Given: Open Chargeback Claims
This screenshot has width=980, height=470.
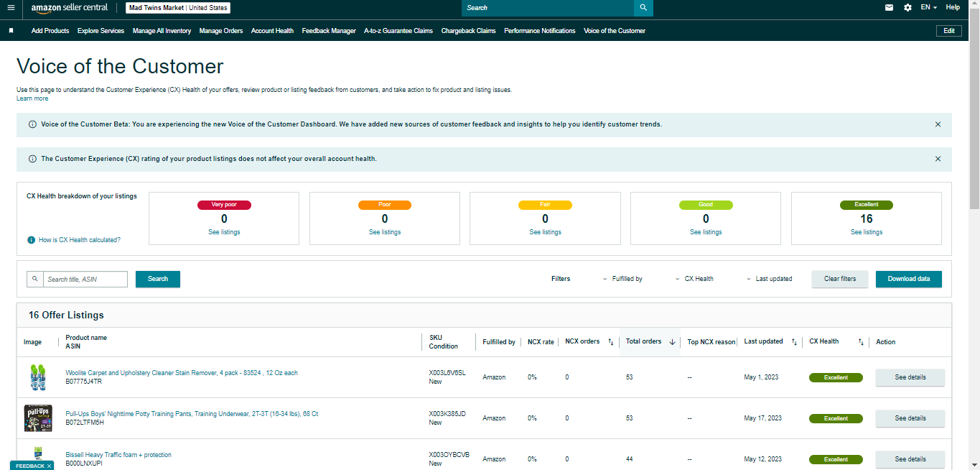Looking at the screenshot, I should tap(468, 31).
